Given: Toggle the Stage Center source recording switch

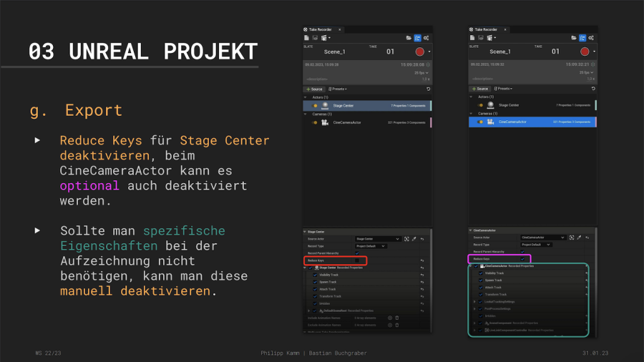Looking at the screenshot, I should (315, 105).
